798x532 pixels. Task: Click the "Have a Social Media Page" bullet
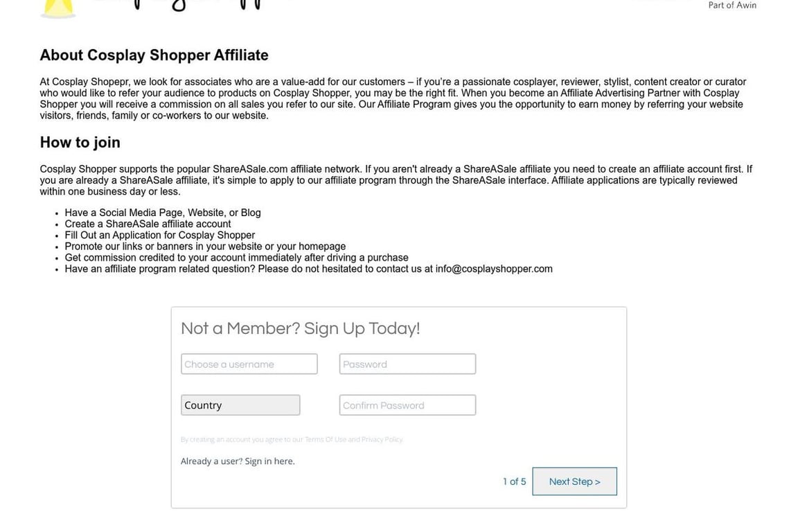[163, 213]
